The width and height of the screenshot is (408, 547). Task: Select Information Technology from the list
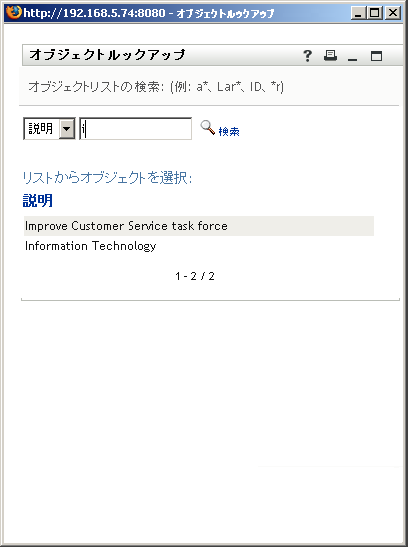(90, 246)
